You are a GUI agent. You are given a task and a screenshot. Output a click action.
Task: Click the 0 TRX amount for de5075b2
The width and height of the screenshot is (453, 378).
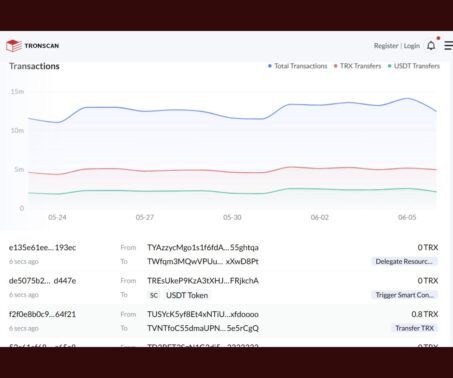point(428,281)
